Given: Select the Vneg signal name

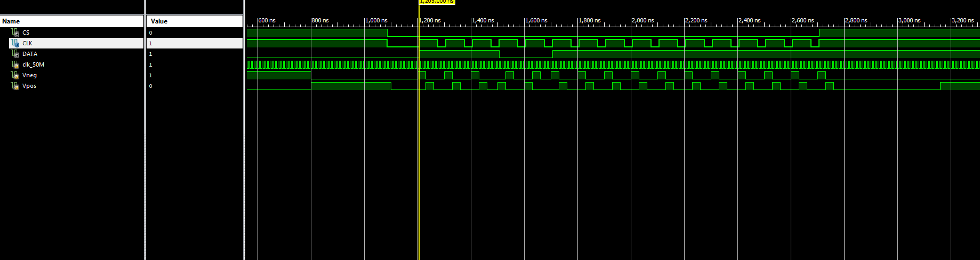Looking at the screenshot, I should point(29,75).
